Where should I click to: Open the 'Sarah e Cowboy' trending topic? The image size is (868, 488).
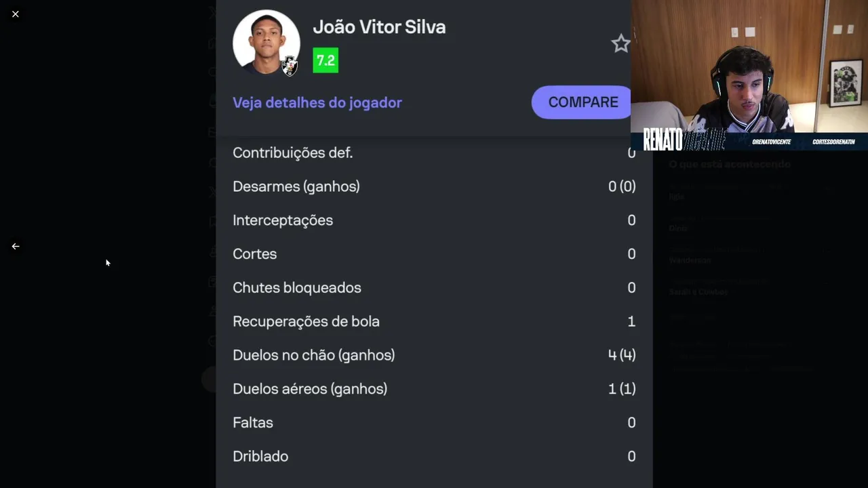click(x=698, y=292)
